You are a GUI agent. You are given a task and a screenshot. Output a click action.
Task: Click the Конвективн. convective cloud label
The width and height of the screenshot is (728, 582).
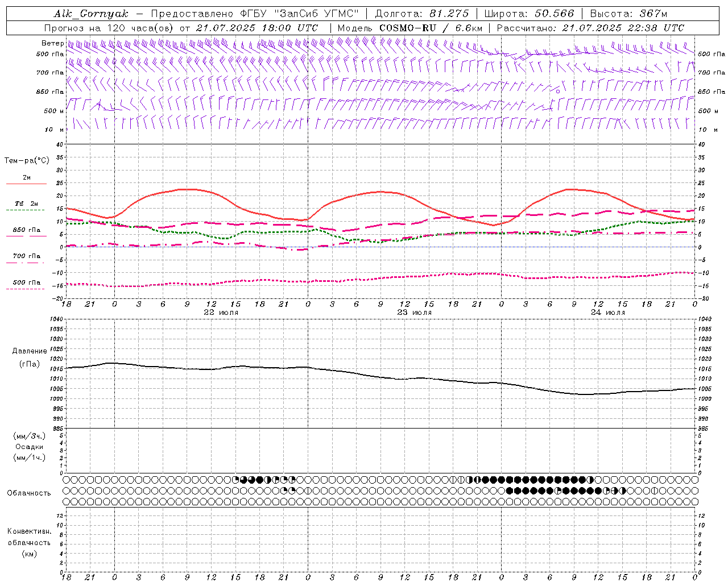[29, 531]
